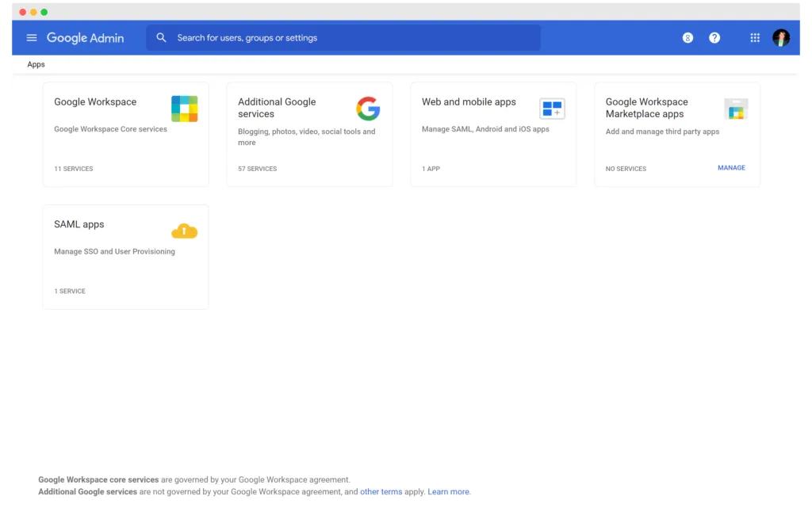Open the account profile avatar
812x515 pixels.
coord(781,38)
